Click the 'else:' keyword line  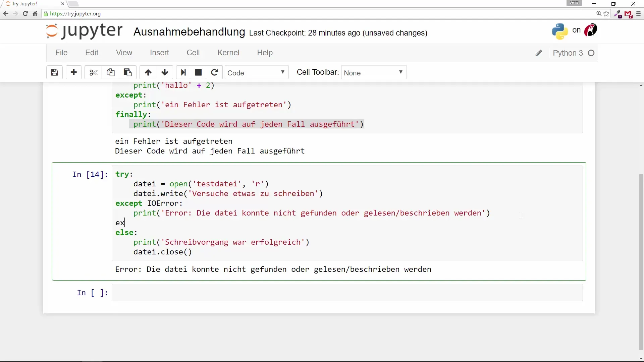pyautogui.click(x=126, y=233)
